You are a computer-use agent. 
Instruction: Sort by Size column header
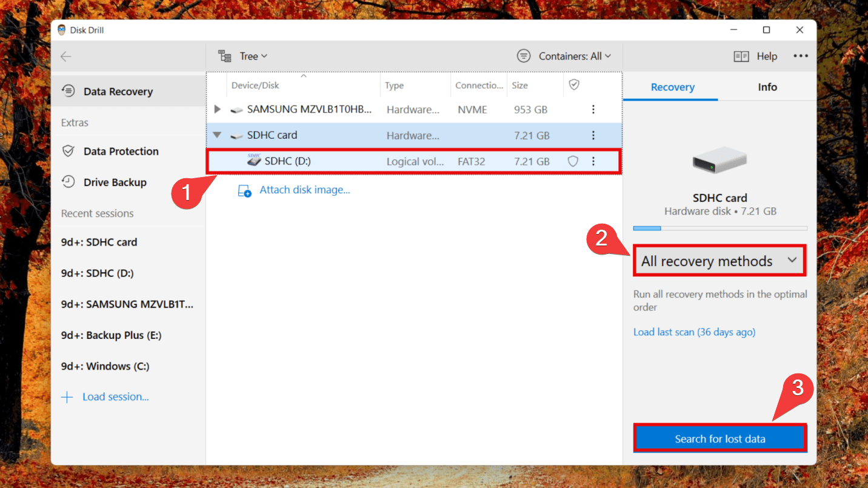[535, 85]
